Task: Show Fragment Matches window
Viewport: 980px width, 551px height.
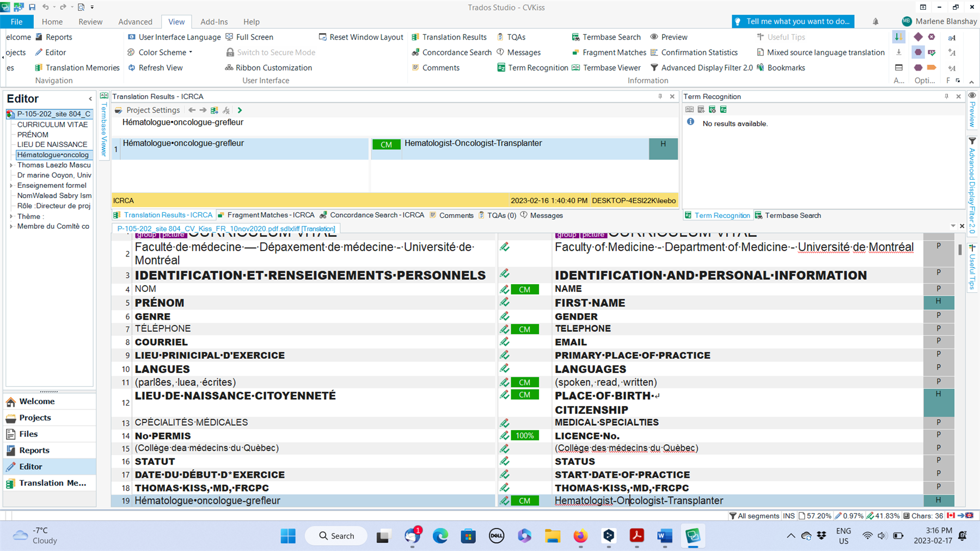Action: coord(609,52)
